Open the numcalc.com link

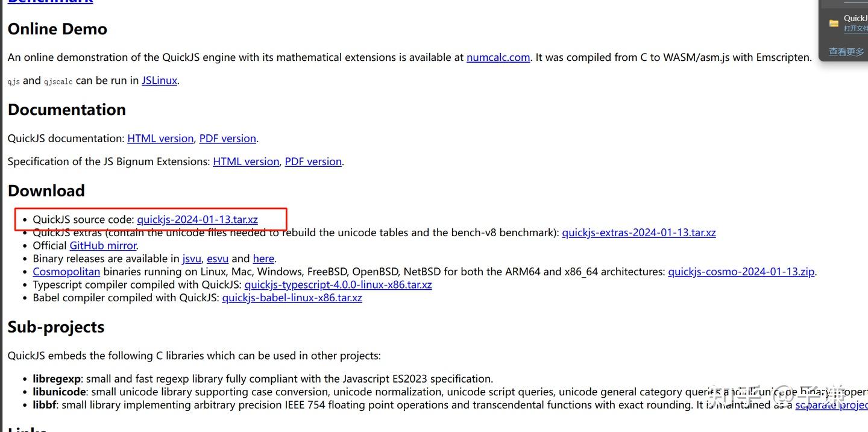[x=498, y=57]
